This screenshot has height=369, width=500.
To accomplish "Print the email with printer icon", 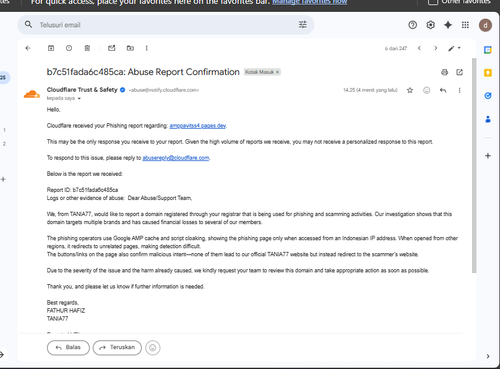I will (x=445, y=72).
